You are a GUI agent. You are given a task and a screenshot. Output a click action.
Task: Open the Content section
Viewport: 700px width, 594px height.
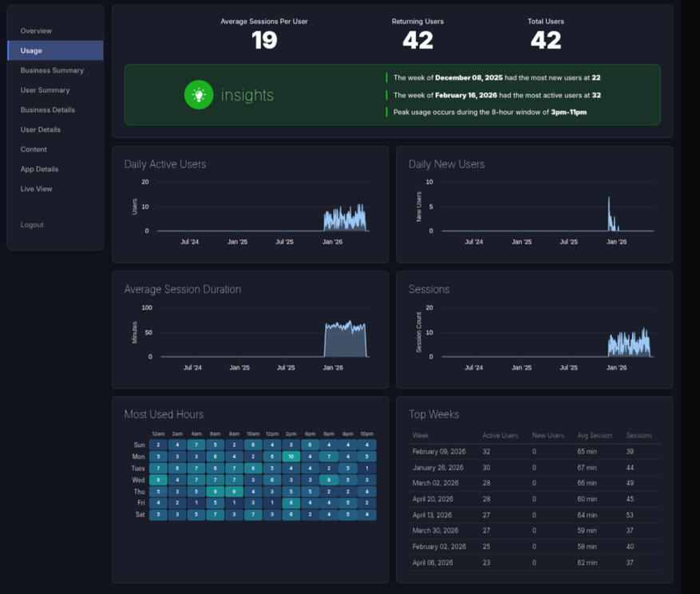click(x=34, y=149)
